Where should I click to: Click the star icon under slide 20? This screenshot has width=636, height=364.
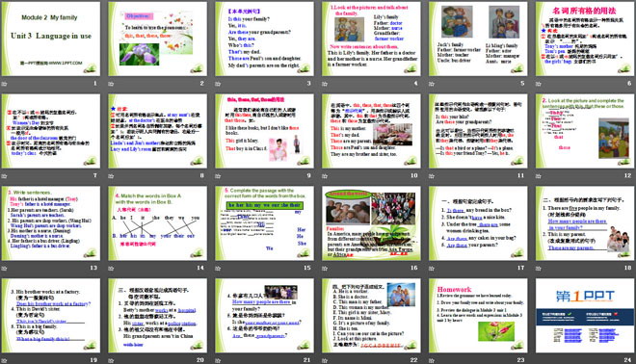[x=111, y=360]
